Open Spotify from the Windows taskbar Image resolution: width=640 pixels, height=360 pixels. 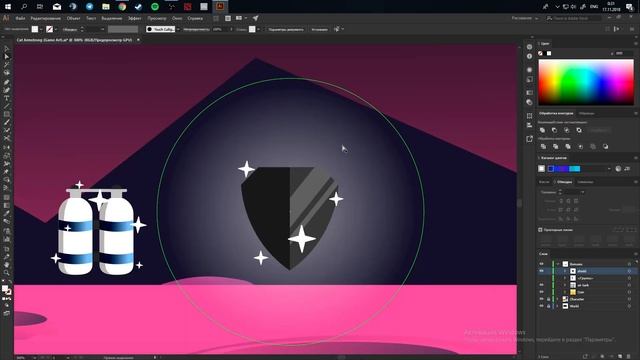pos(155,6)
